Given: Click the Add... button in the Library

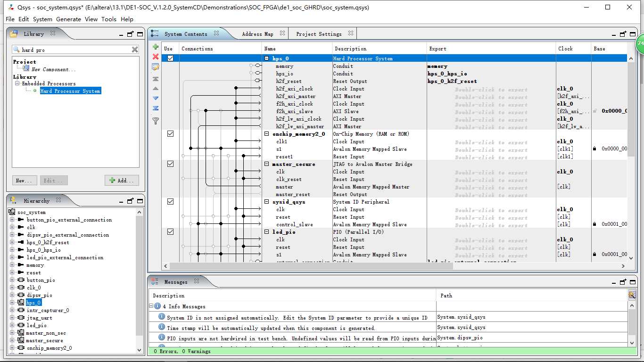Looking at the screenshot, I should tap(122, 181).
